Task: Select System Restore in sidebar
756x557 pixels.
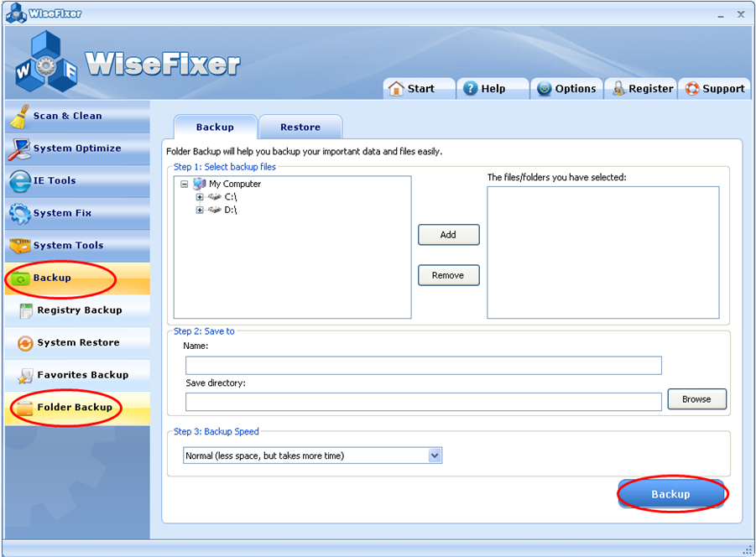Action: click(x=78, y=342)
